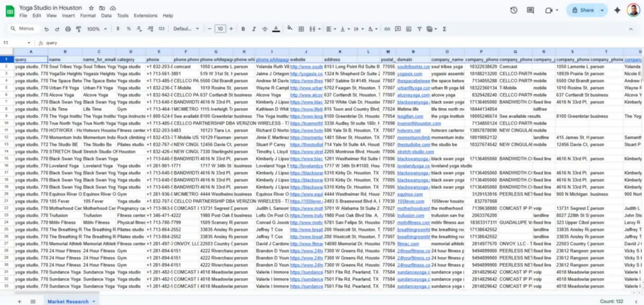The width and height of the screenshot is (644, 305).
Task: Insert a chart from the toolbar
Action: click(409, 29)
